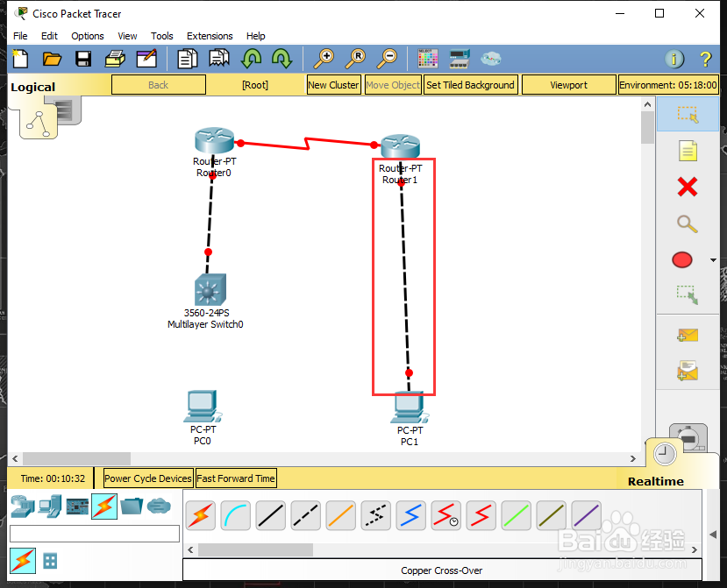This screenshot has width=727, height=588.
Task: Choose Network Devices category
Action: pyautogui.click(x=22, y=506)
